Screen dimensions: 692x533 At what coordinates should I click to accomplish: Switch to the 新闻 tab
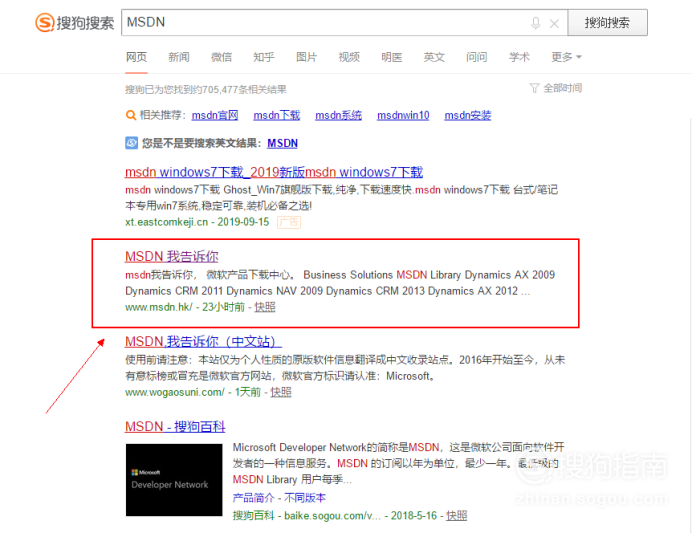179,57
